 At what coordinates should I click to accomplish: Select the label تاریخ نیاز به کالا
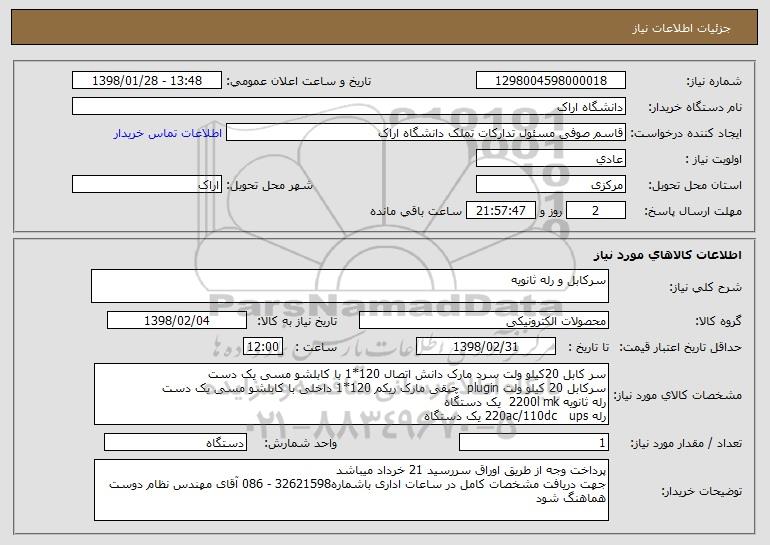click(x=297, y=321)
